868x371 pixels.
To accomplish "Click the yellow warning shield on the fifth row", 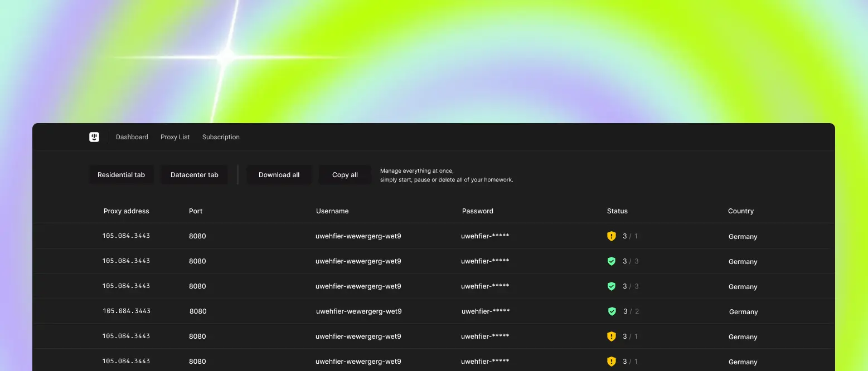I will (x=612, y=336).
